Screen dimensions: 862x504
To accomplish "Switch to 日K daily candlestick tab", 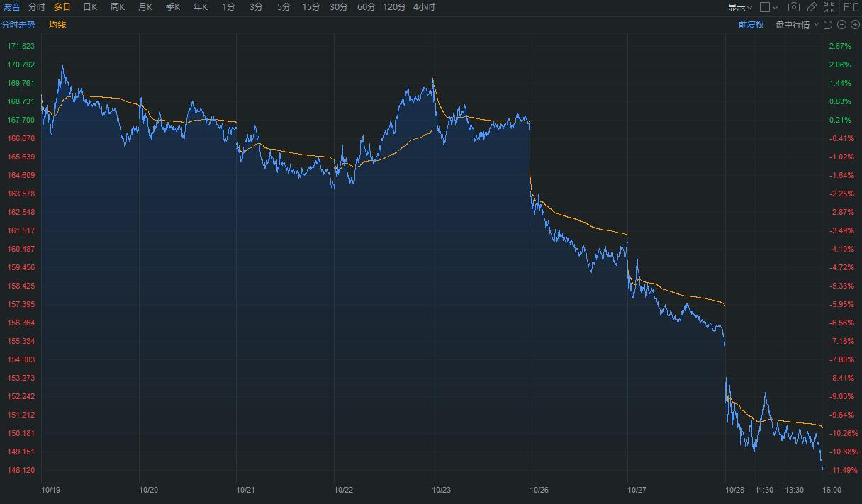I will click(x=90, y=7).
